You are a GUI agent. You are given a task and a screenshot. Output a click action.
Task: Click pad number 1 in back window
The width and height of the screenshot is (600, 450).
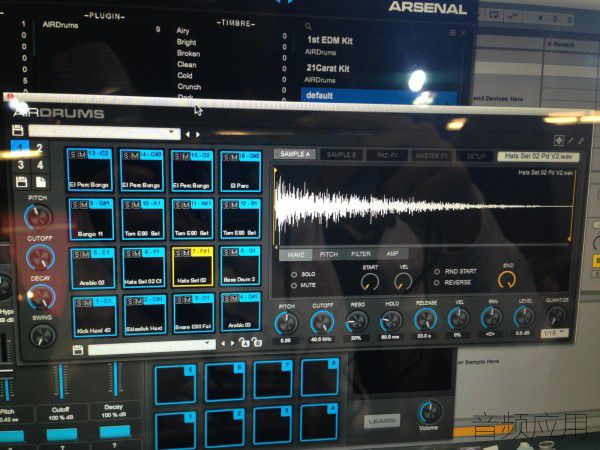click(x=176, y=430)
